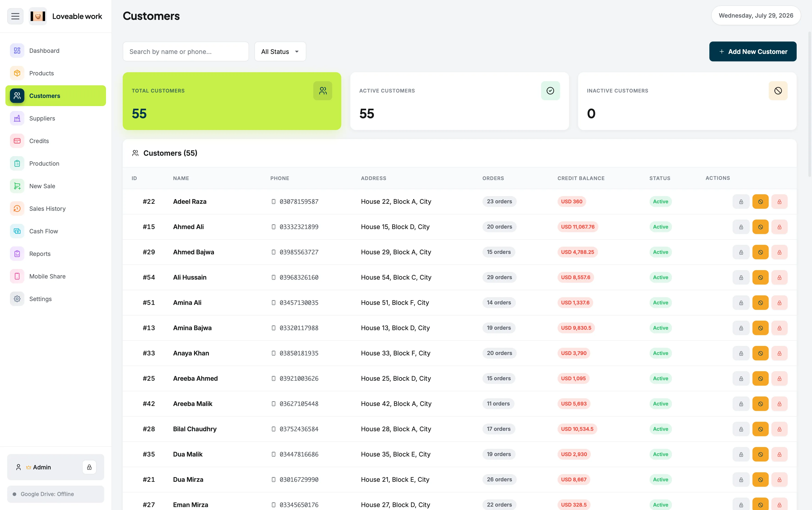Navigate to Credits
Viewport: 812px width, 510px height.
56,141
